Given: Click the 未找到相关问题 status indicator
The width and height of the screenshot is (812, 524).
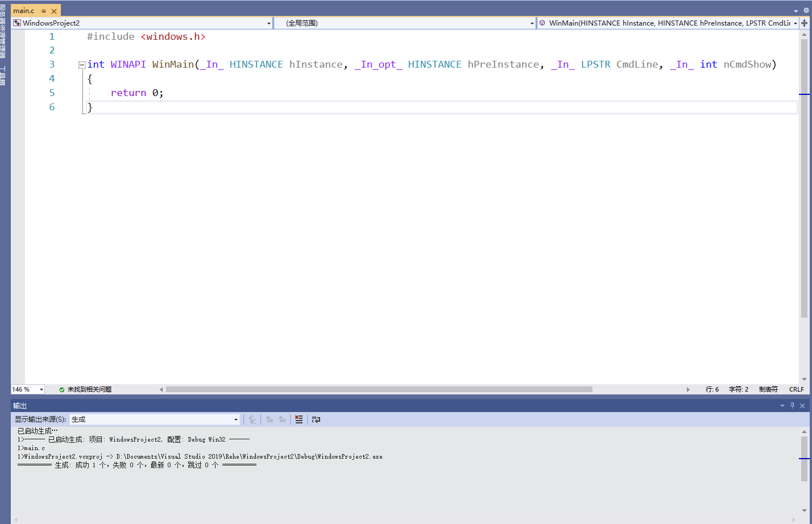Looking at the screenshot, I should pyautogui.click(x=89, y=389).
